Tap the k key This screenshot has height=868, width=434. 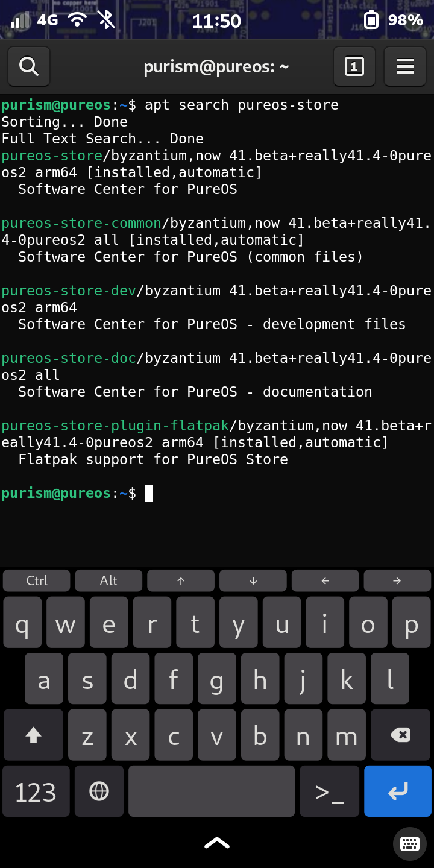[x=347, y=679]
